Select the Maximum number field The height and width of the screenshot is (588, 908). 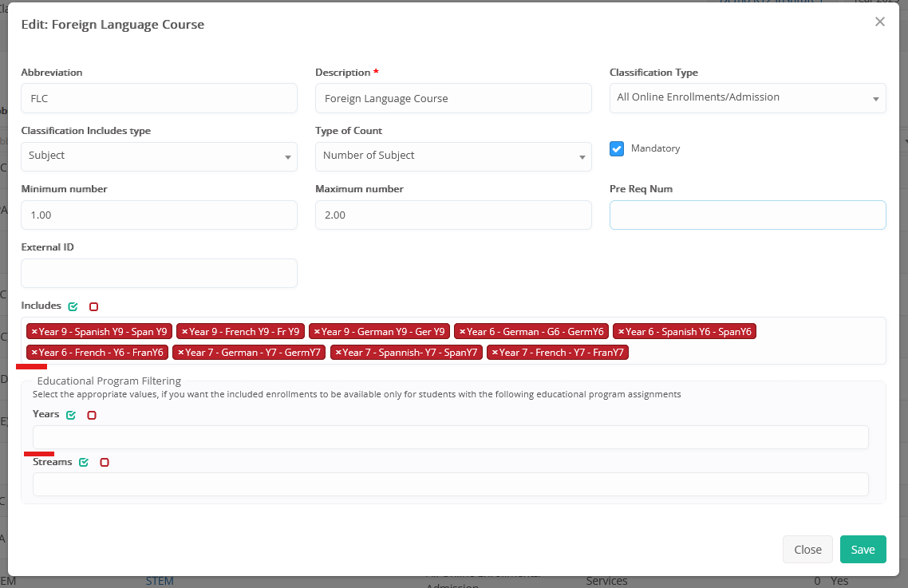click(x=453, y=215)
